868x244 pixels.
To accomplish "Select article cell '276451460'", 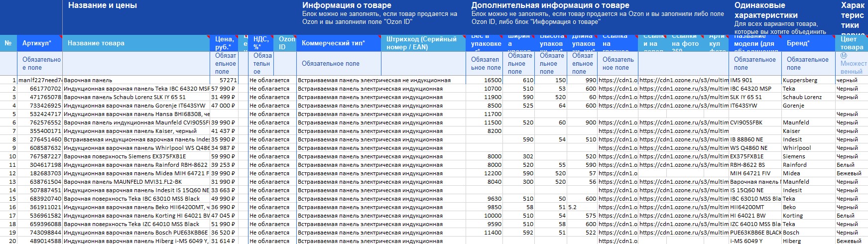I will click(40, 139).
